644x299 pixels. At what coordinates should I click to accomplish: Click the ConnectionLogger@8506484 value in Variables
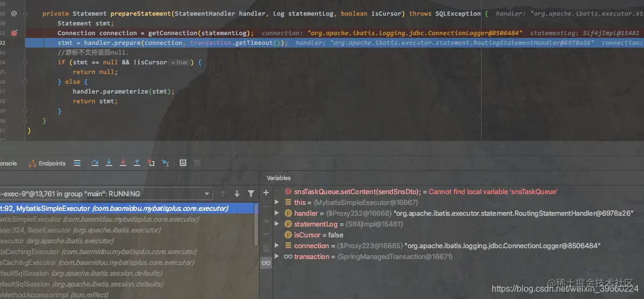click(503, 245)
